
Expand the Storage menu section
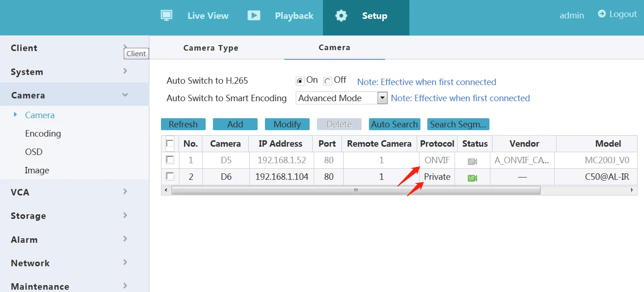click(x=75, y=216)
